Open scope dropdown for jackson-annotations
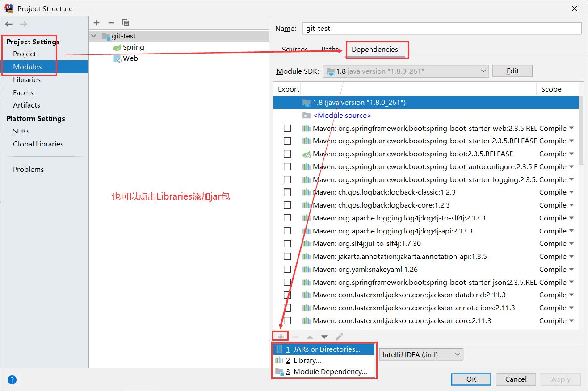Image resolution: width=588 pixels, height=391 pixels. pyautogui.click(x=571, y=308)
